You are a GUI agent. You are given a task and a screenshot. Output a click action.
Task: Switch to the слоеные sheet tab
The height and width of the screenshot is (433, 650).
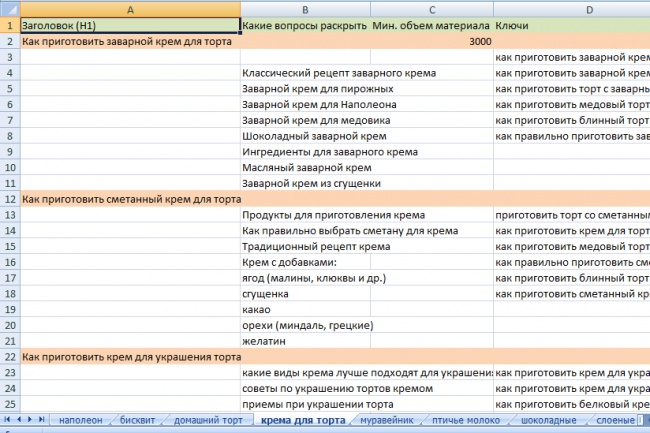(615, 420)
